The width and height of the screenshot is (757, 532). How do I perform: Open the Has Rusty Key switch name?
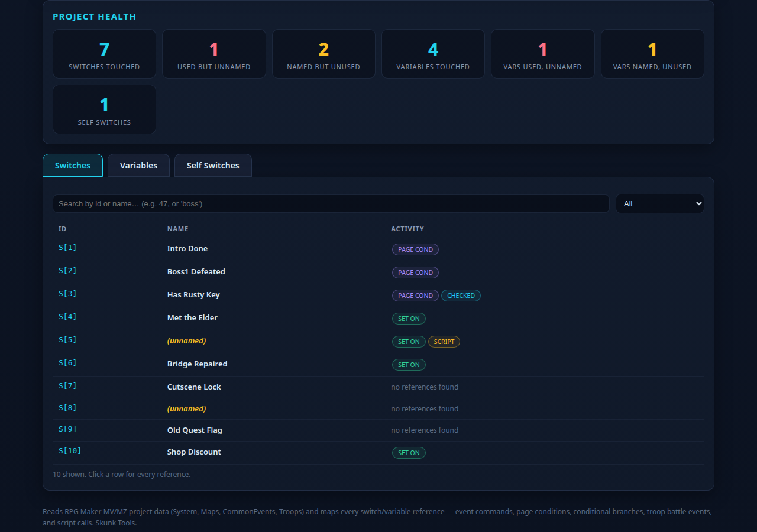pos(193,295)
